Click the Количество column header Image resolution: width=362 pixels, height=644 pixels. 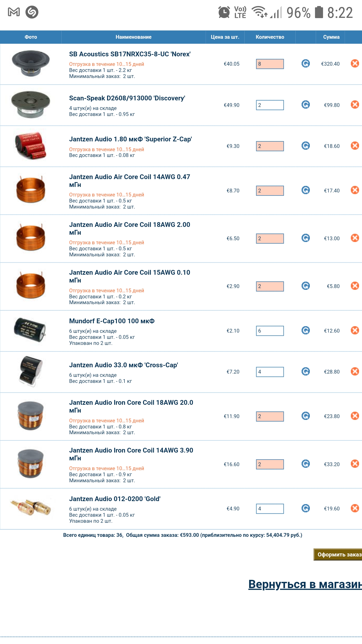270,37
